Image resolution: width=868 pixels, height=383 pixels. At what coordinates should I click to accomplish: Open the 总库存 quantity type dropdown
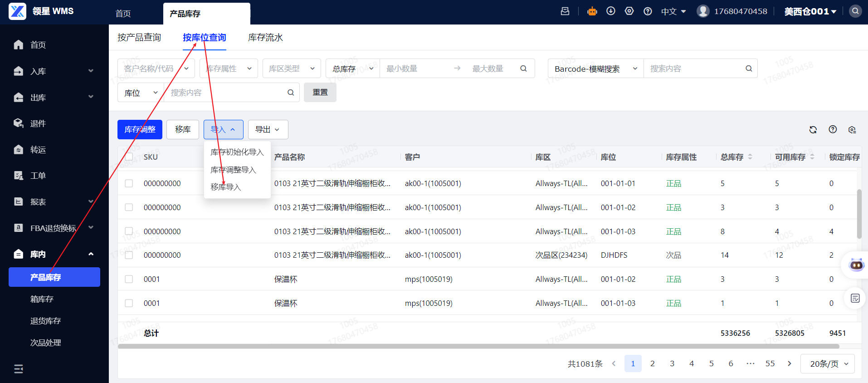[353, 69]
